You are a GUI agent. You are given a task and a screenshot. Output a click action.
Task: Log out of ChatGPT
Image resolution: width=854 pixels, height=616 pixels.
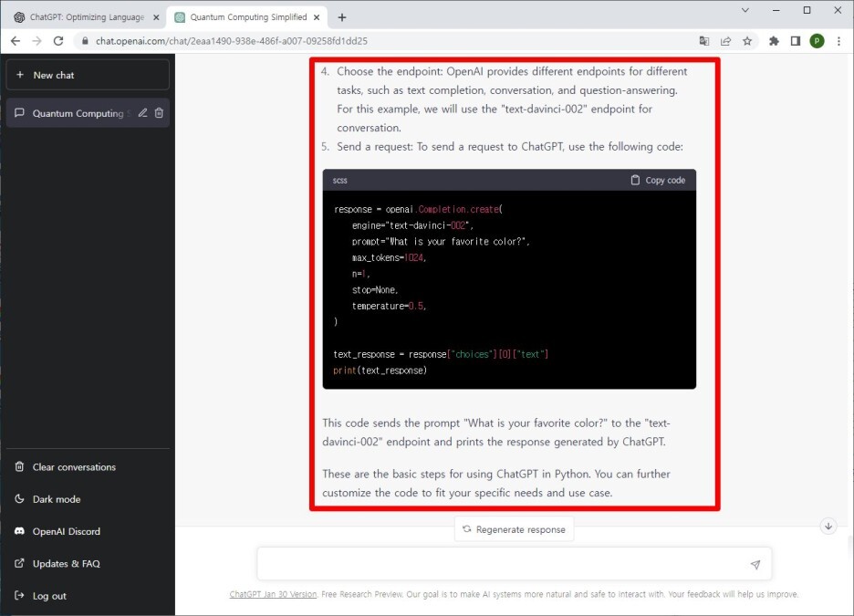click(88, 595)
